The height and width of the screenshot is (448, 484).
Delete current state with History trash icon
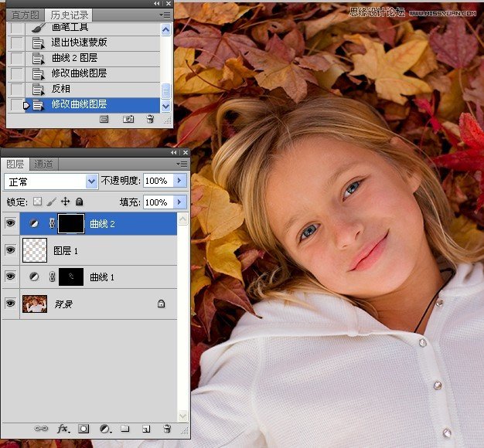pos(150,119)
